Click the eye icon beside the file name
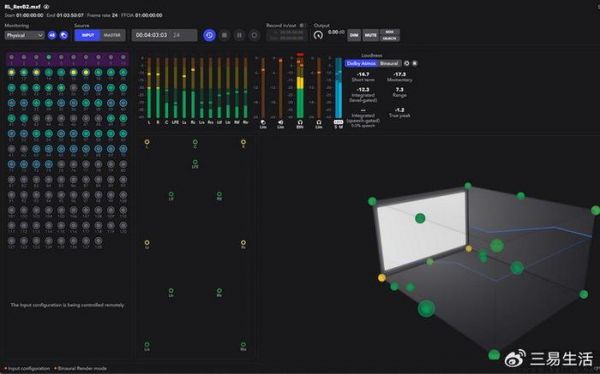 click(x=46, y=7)
